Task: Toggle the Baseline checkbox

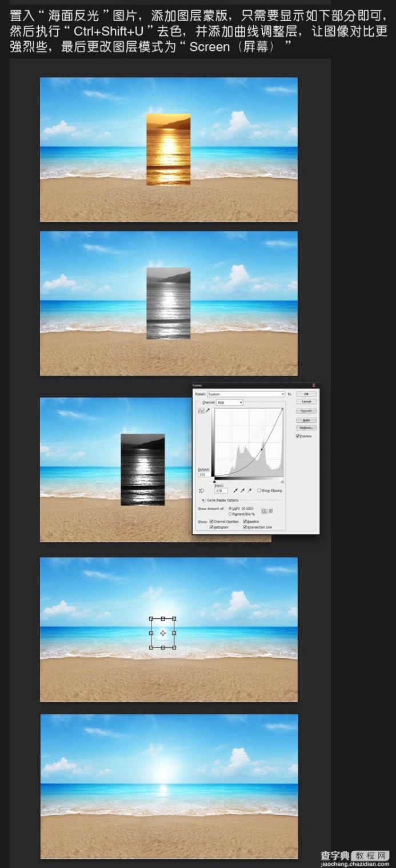Action: click(x=245, y=522)
